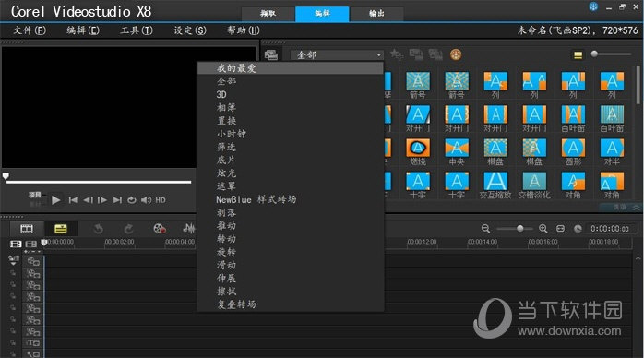
Task: Apply current effect to video track icon
Action: pos(416,54)
